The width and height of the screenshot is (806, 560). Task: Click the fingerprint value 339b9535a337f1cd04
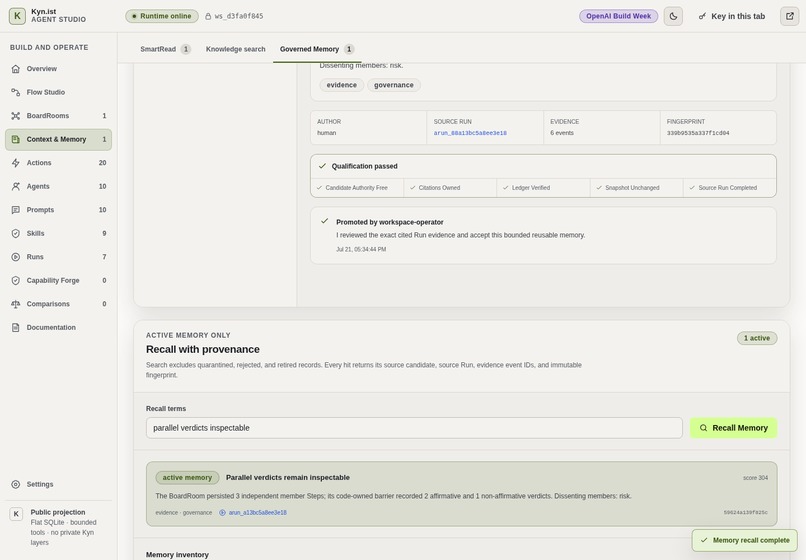pyautogui.click(x=698, y=133)
